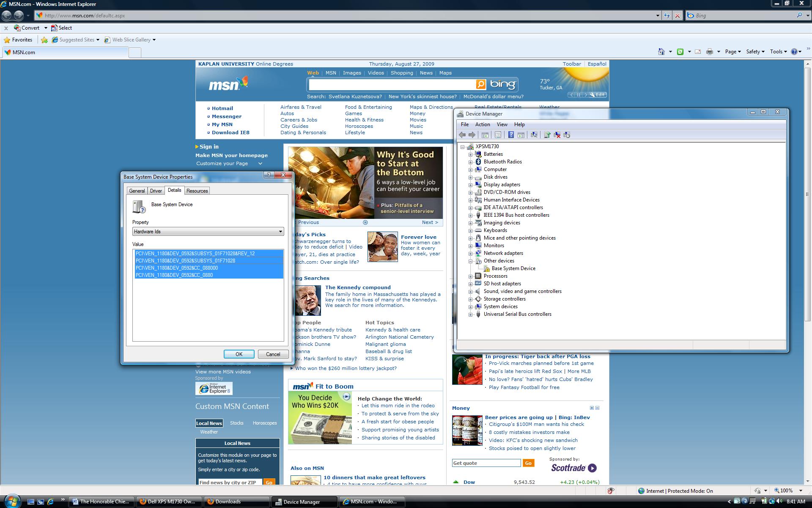Click the blue Help icon in Device Manager toolbar
This screenshot has height=508, width=812.
pos(511,135)
